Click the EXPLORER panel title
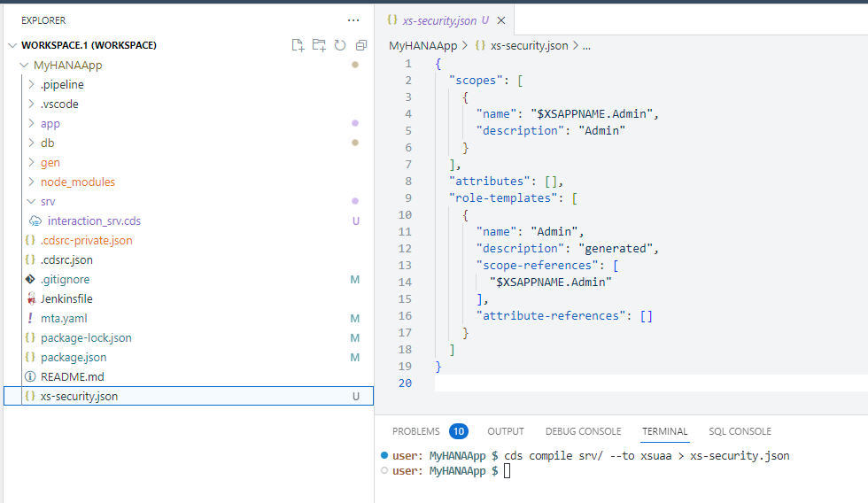The width and height of the screenshot is (868, 503). [43, 20]
